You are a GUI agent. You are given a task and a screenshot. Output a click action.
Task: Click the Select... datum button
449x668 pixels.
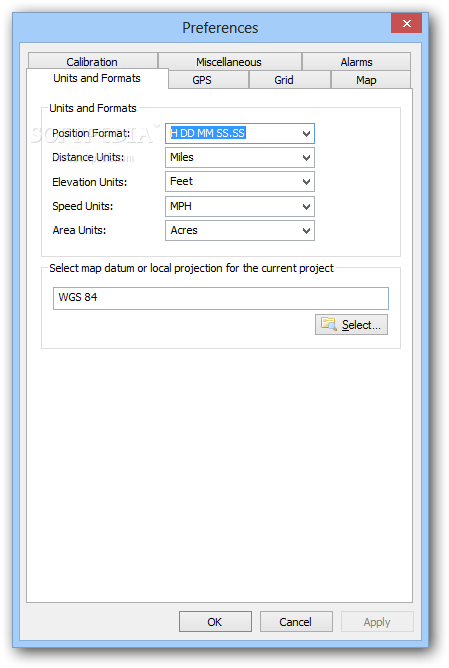(x=351, y=325)
